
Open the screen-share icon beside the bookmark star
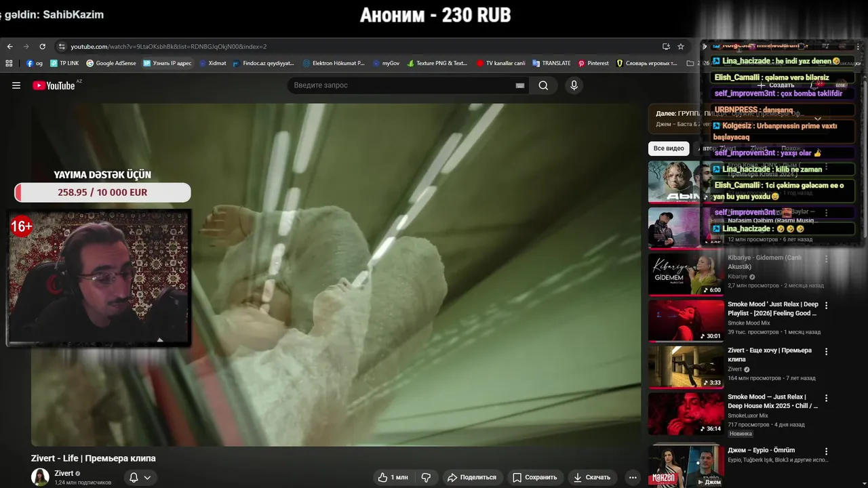pyautogui.click(x=666, y=47)
